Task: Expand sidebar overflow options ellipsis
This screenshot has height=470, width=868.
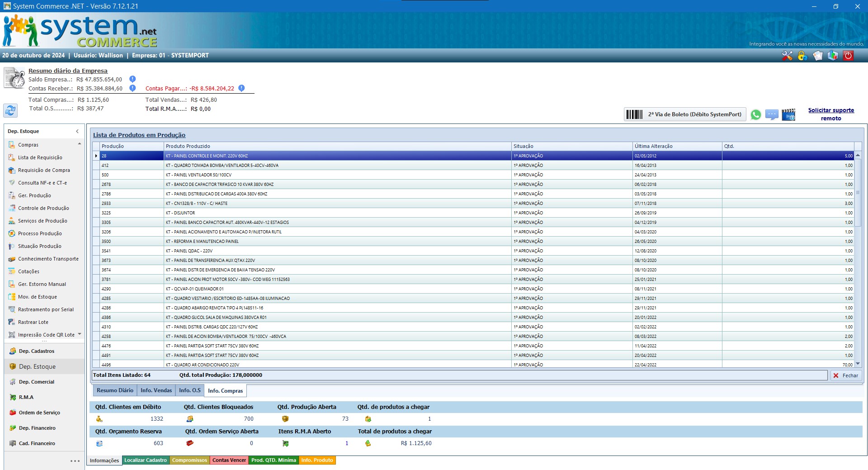Action: (75, 461)
